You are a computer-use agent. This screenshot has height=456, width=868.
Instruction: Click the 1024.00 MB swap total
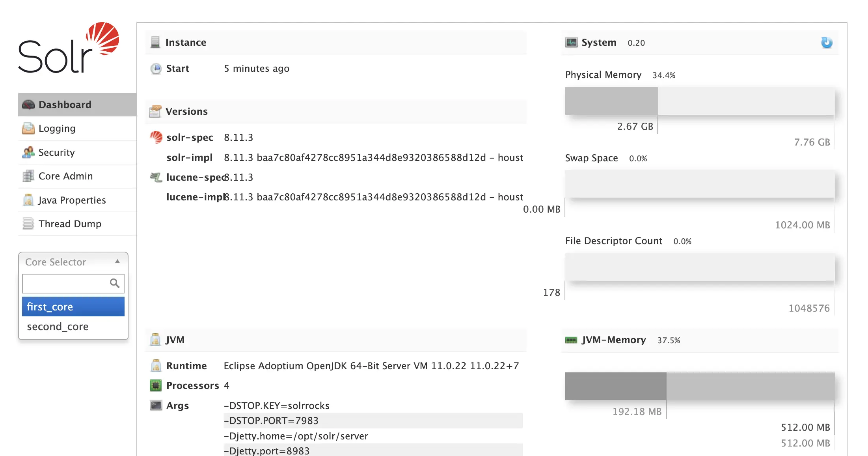click(x=803, y=225)
